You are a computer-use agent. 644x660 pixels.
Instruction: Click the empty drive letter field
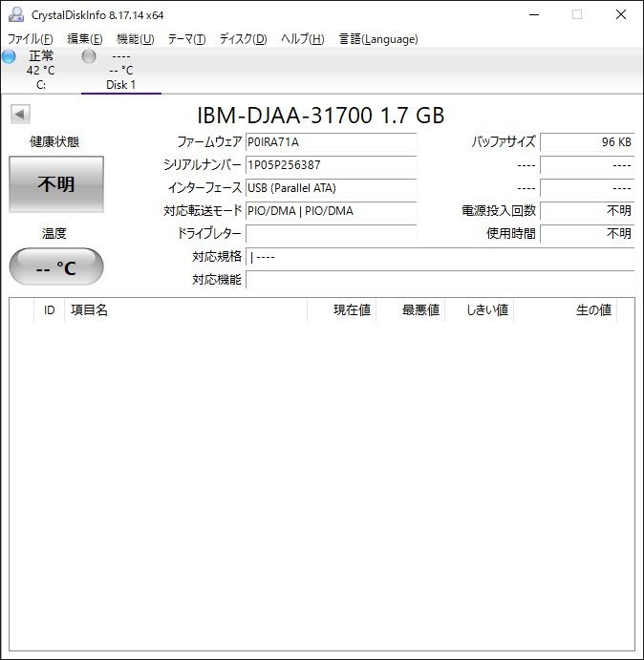click(x=331, y=234)
